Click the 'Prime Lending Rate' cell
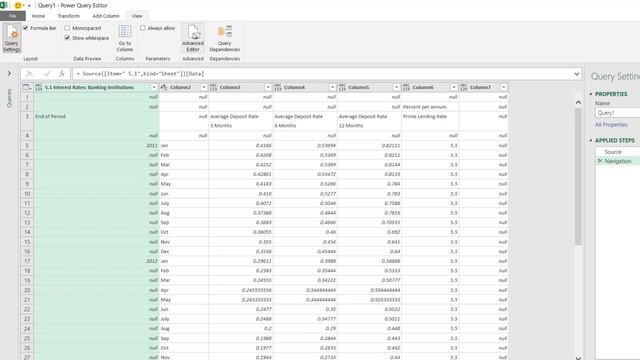 coord(431,121)
